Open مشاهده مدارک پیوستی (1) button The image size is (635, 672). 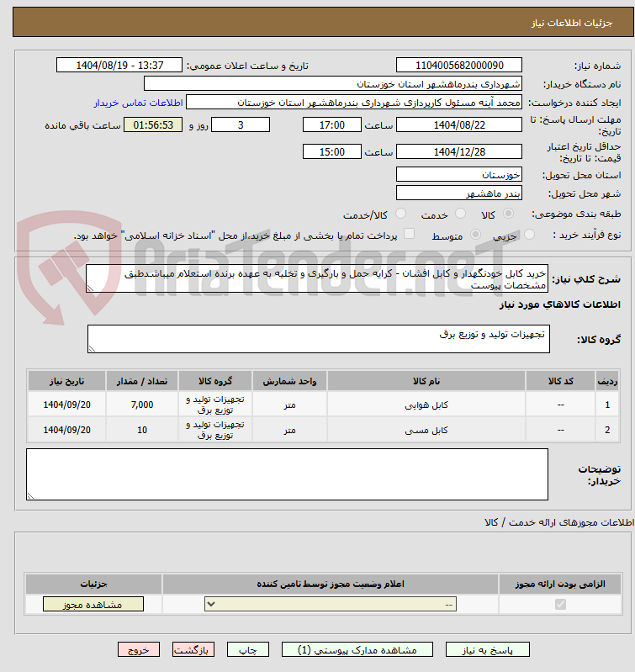tap(357, 649)
